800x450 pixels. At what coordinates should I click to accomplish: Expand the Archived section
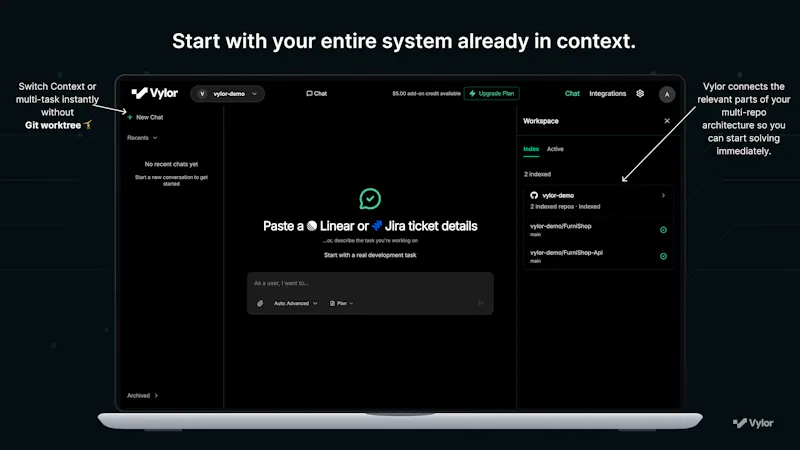click(142, 395)
